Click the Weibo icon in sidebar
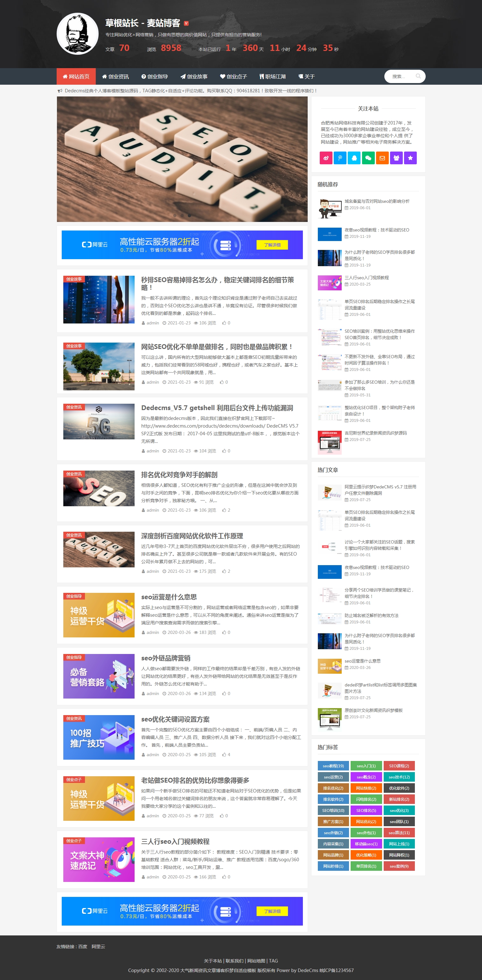The height and width of the screenshot is (980, 482). (x=326, y=158)
